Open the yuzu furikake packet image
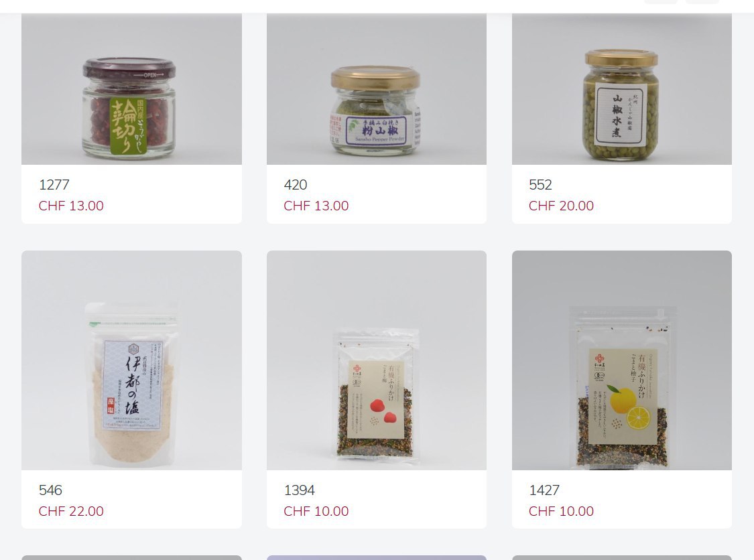 (622, 360)
